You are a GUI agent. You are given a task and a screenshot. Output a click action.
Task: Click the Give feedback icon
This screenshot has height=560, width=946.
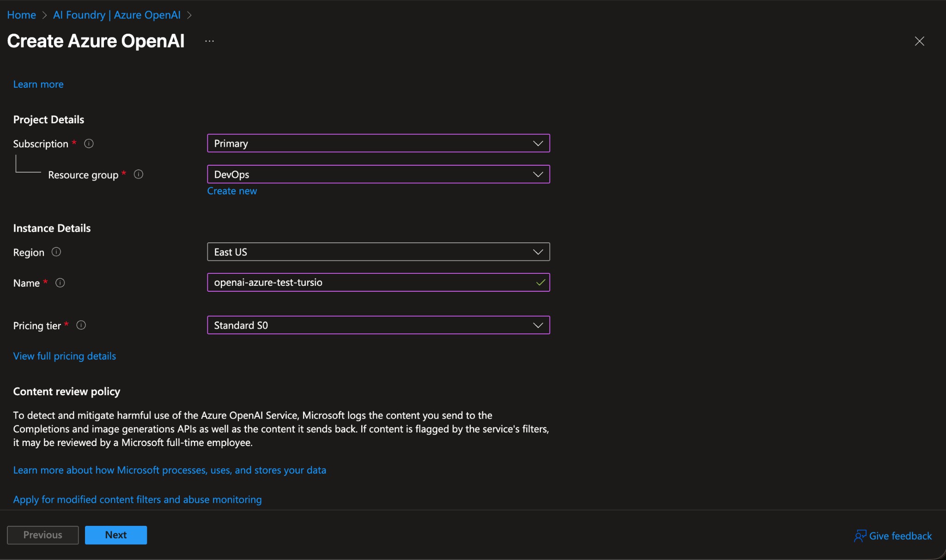click(x=861, y=536)
